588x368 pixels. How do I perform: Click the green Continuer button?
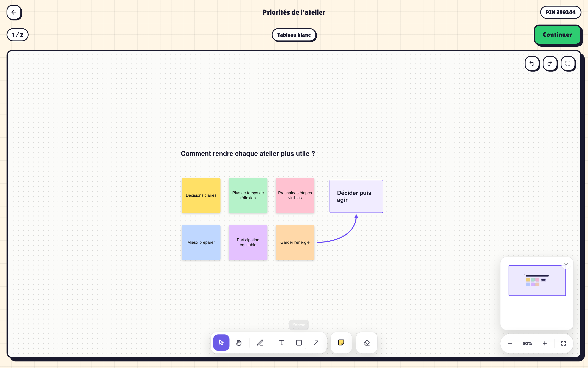tap(557, 35)
